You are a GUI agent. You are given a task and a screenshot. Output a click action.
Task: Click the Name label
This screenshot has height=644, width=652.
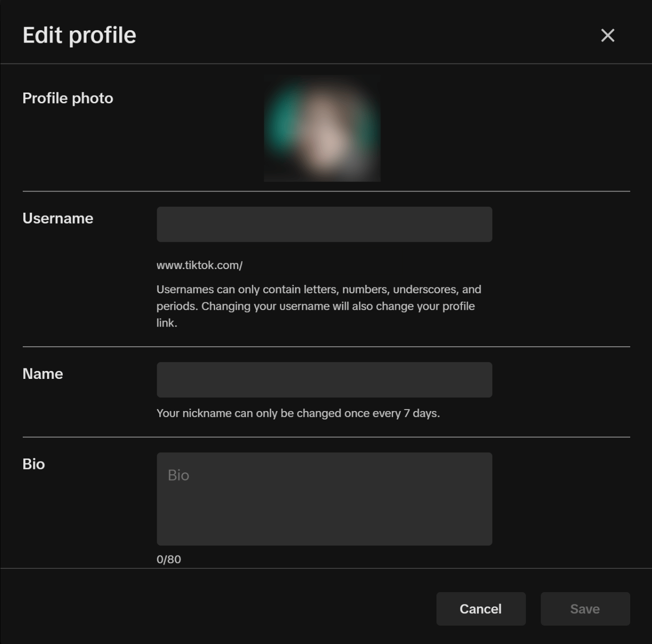43,374
